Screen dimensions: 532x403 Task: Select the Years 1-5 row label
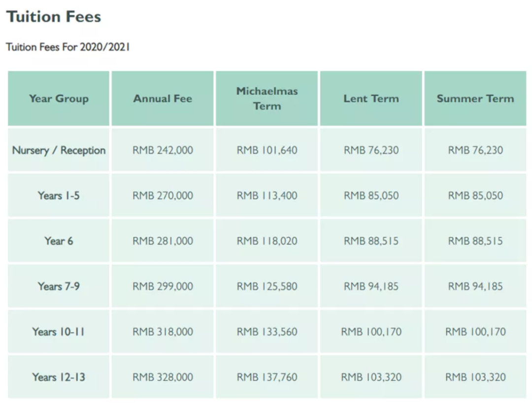pos(59,196)
